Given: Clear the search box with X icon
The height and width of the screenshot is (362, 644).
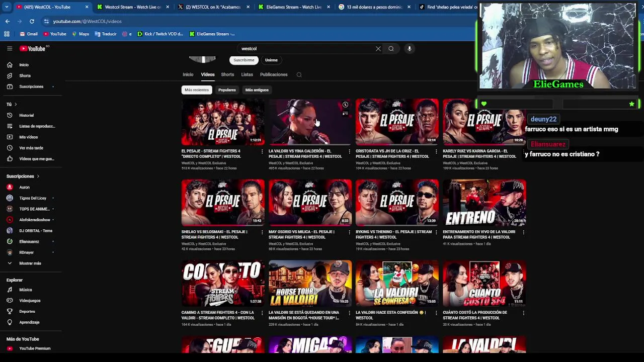Looking at the screenshot, I should click(378, 49).
